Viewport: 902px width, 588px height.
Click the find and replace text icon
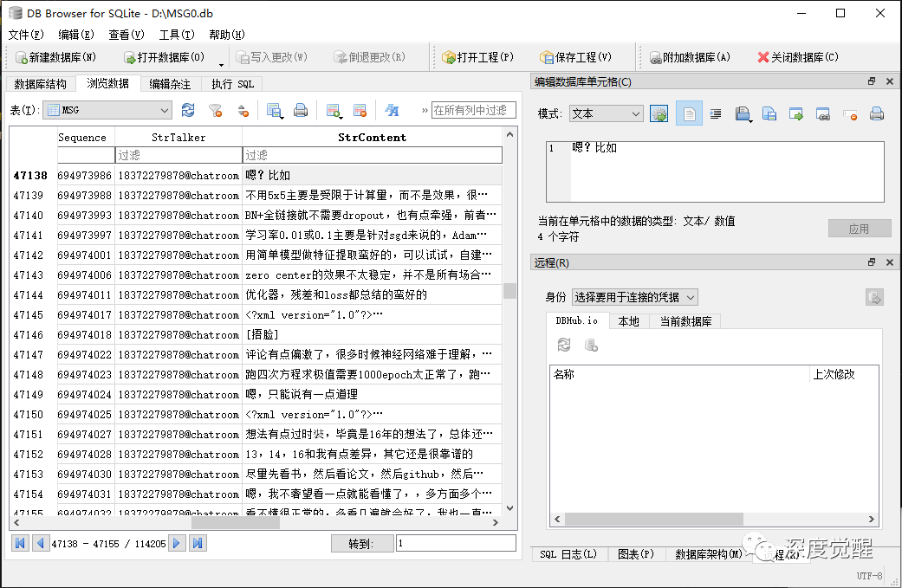[392, 110]
